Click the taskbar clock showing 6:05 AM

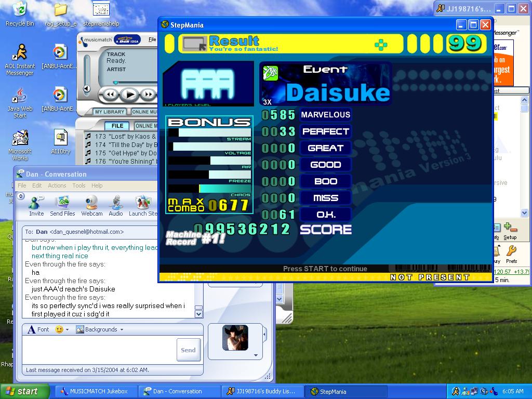coord(513,391)
